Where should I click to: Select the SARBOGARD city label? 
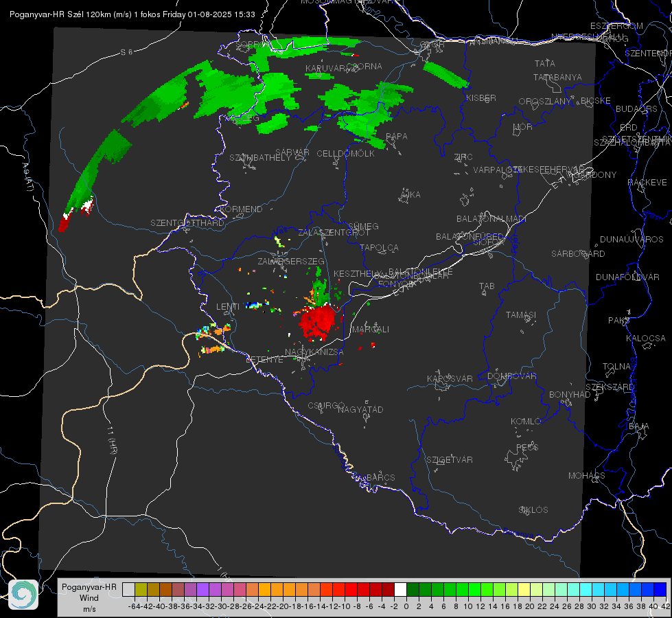tap(578, 253)
